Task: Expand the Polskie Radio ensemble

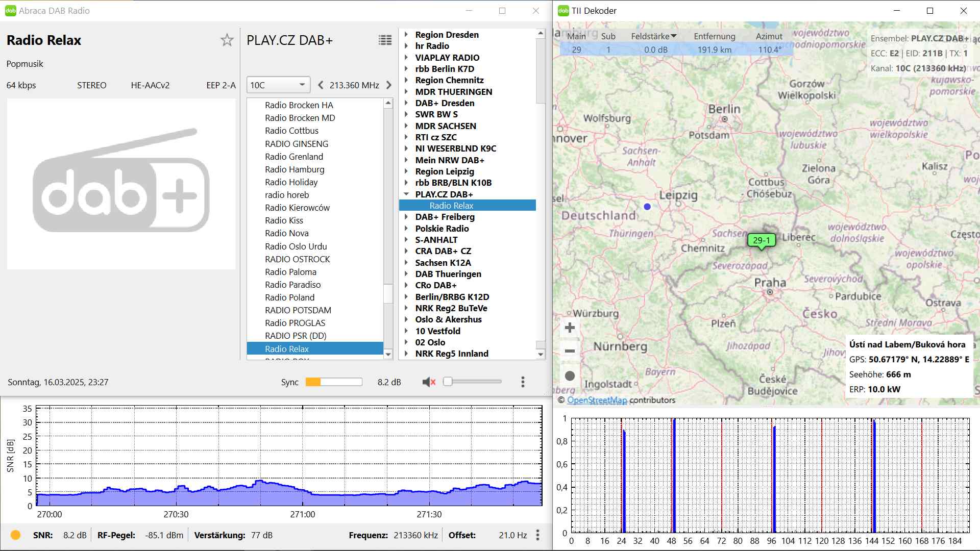Action: 406,229
